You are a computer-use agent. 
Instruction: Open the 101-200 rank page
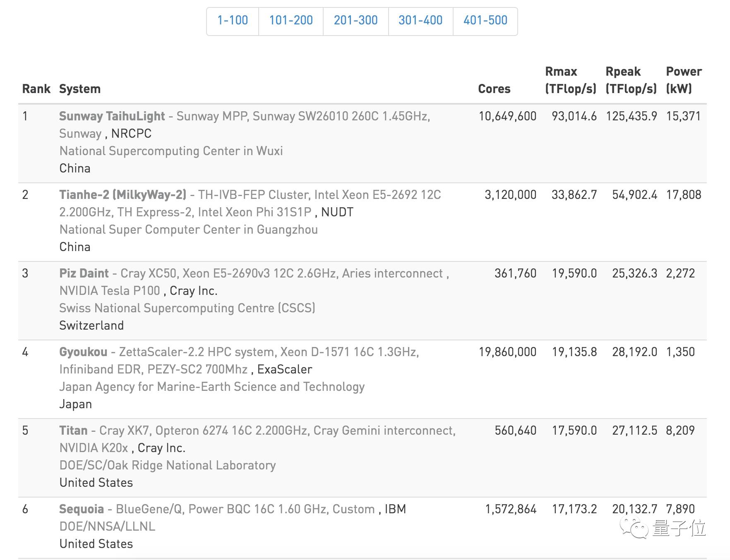point(291,21)
